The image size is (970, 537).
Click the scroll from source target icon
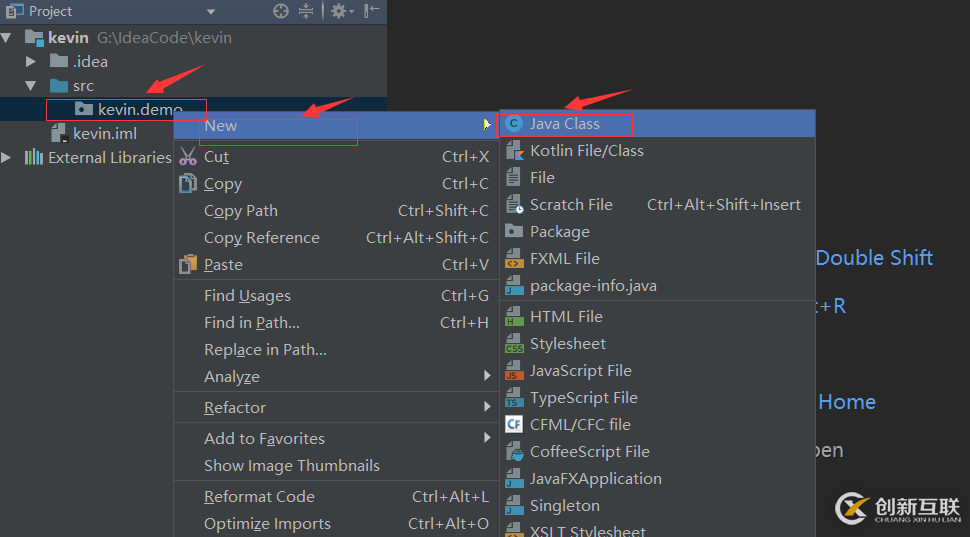(281, 11)
